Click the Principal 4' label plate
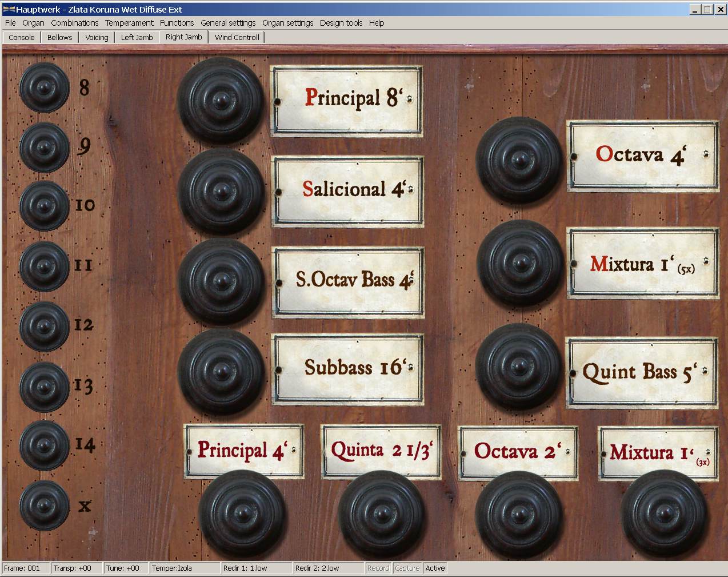 (244, 451)
